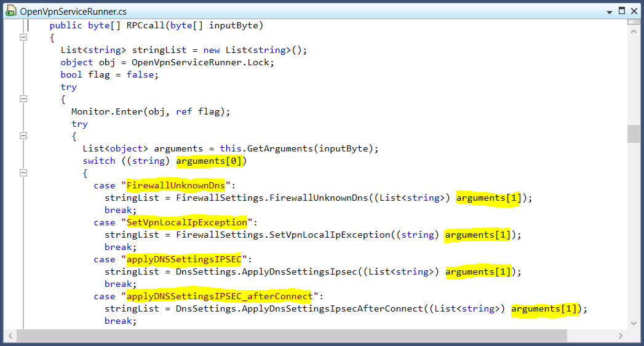Click the switch keyword
644x346 pixels.
pos(99,161)
